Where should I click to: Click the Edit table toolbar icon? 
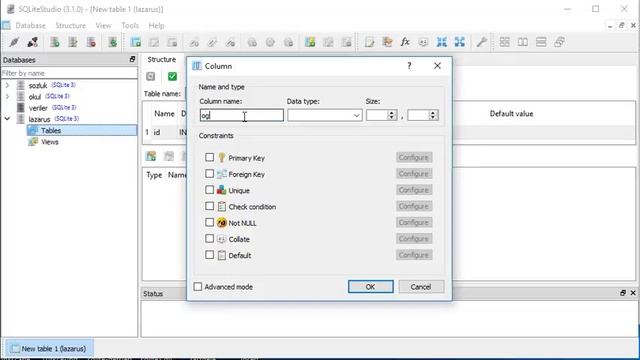(x=154, y=42)
